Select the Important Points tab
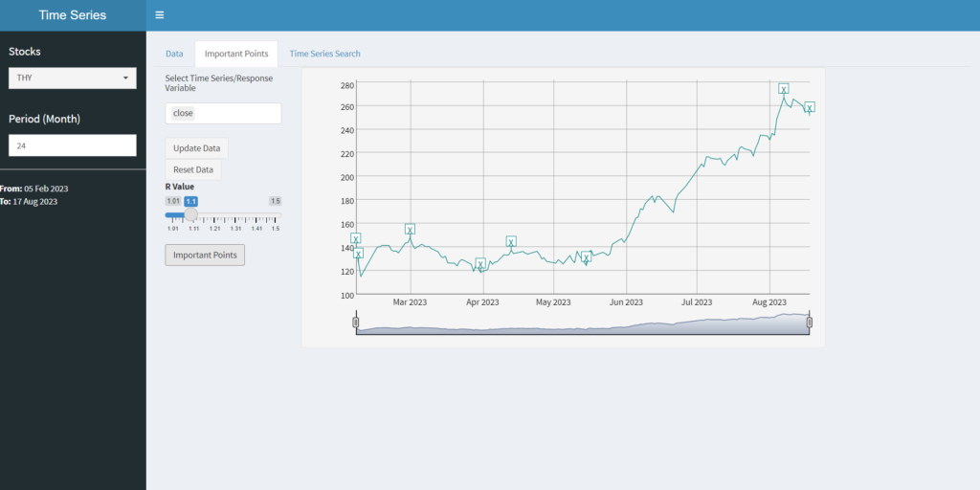 click(x=236, y=54)
